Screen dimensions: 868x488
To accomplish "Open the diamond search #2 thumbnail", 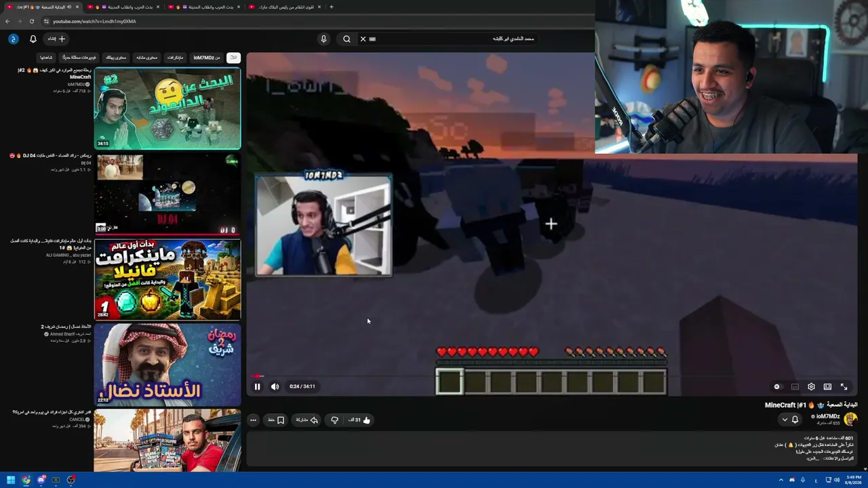I will 167,108.
